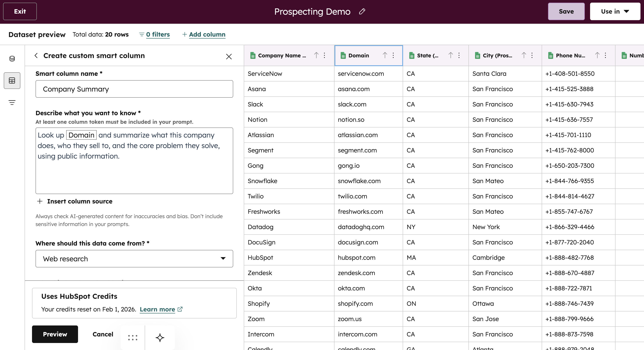
Task: Open the data sources sidebar icon
Action: 12,59
